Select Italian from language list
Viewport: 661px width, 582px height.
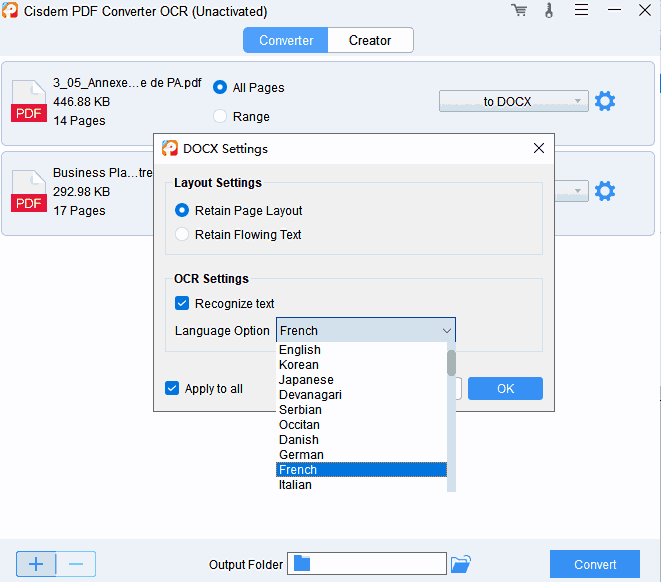[x=361, y=485]
